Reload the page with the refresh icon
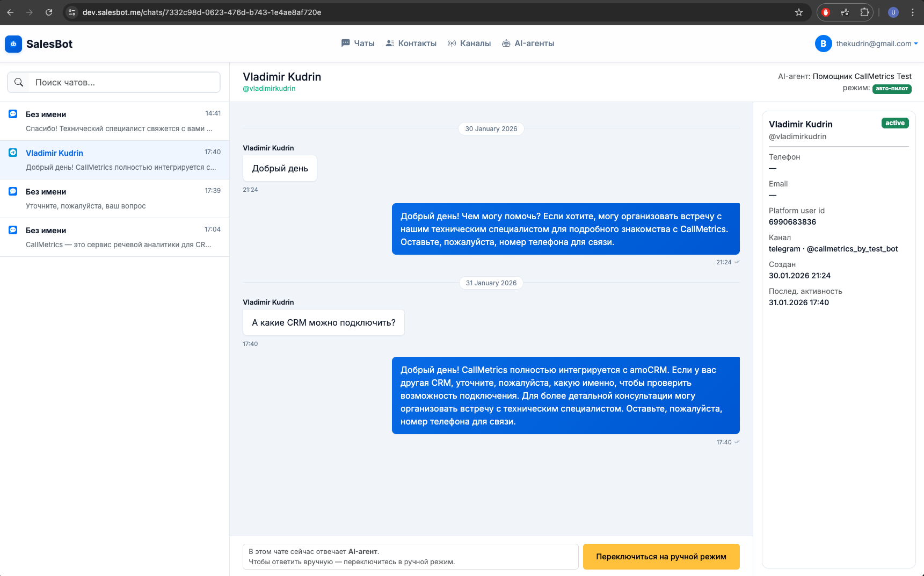924x576 pixels. pos(49,12)
